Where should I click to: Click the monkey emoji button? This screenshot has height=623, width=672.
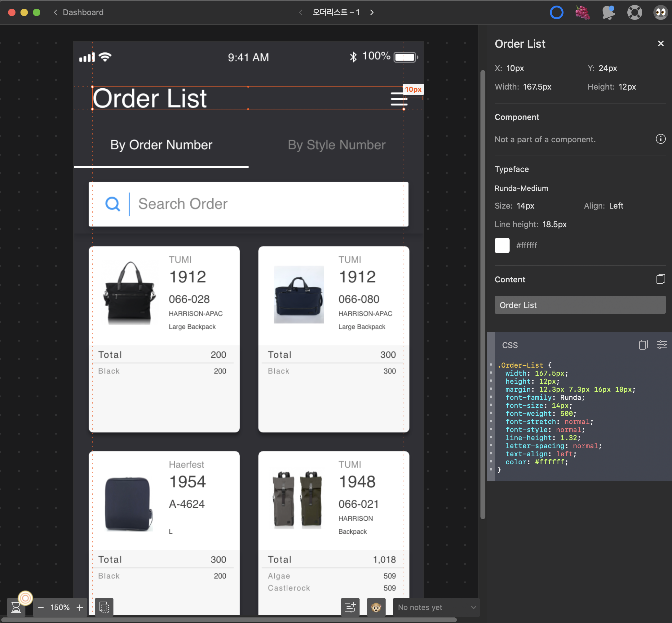click(x=376, y=607)
